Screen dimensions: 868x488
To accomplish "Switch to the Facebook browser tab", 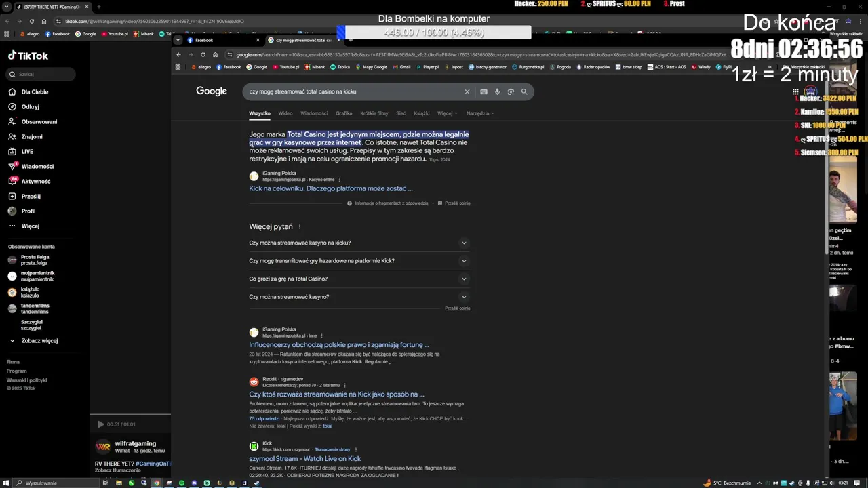I will (x=220, y=40).
